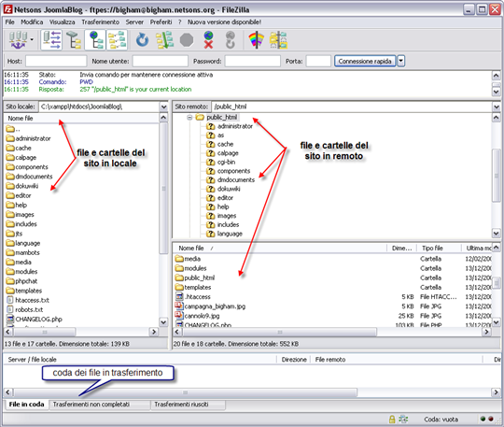Click the Porta input field
This screenshot has height=427, width=504.
pos(318,61)
